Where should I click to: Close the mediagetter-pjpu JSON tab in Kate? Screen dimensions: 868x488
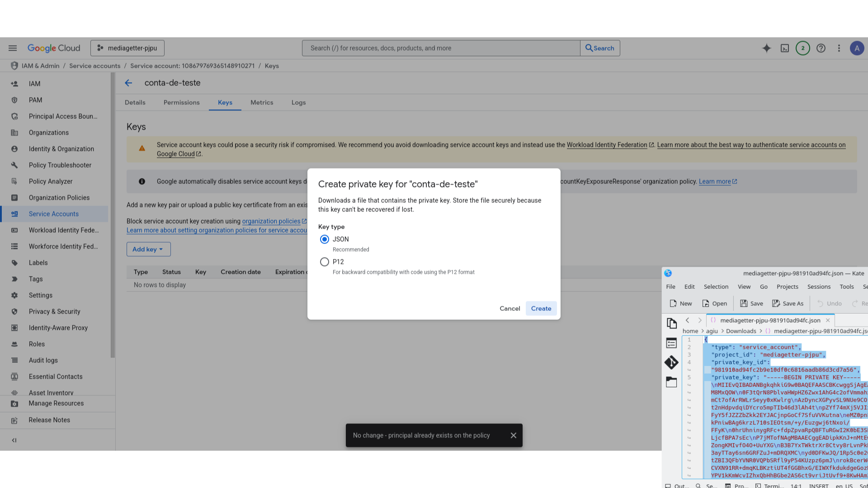(828, 320)
